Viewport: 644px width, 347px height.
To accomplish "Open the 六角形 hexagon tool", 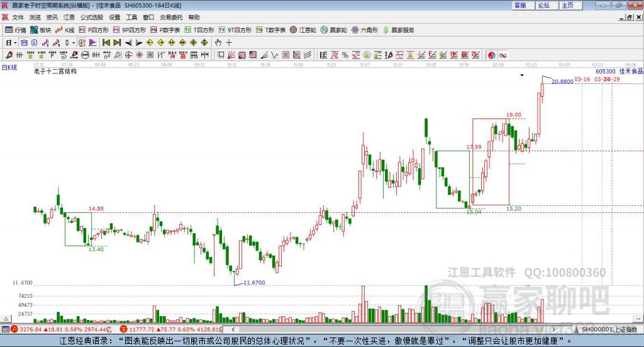I will [365, 30].
